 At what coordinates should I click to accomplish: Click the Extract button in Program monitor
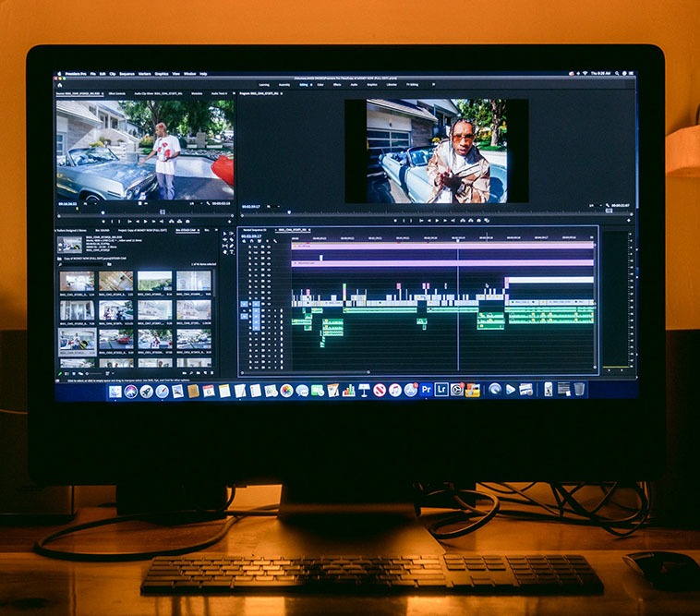(x=471, y=221)
